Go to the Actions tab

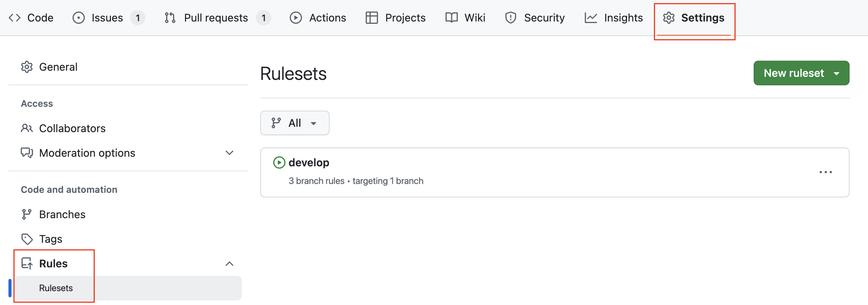pos(318,18)
